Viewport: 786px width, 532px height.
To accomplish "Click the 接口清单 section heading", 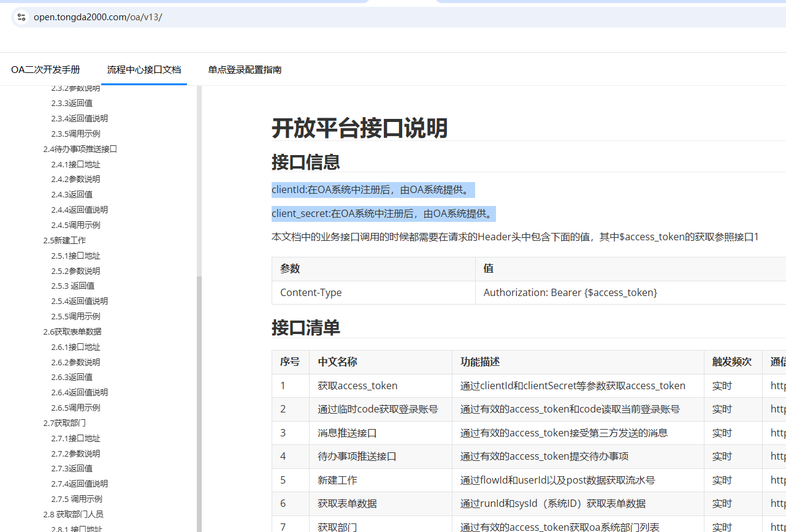I will point(306,328).
